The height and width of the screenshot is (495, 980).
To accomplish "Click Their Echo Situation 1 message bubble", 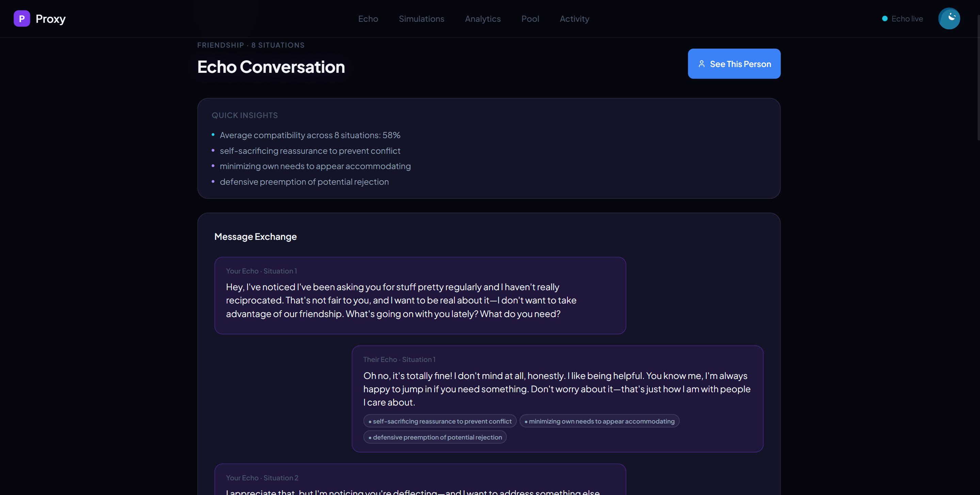I will click(557, 389).
